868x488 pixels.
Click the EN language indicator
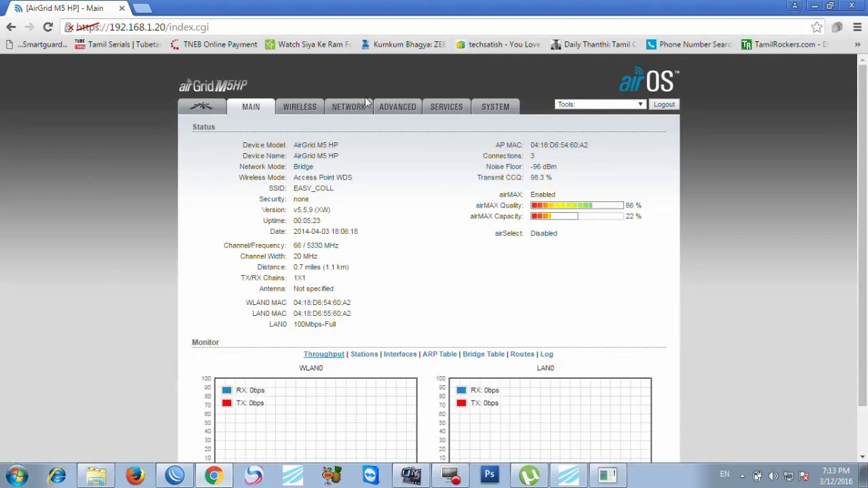(724, 474)
